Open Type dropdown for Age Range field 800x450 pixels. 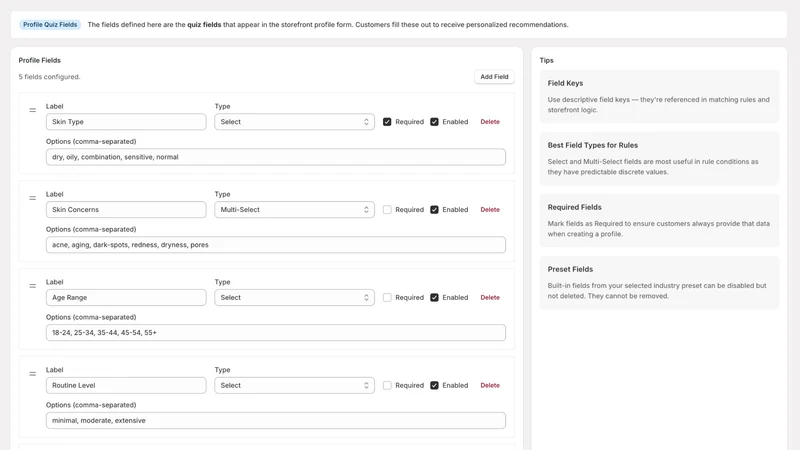pos(294,297)
